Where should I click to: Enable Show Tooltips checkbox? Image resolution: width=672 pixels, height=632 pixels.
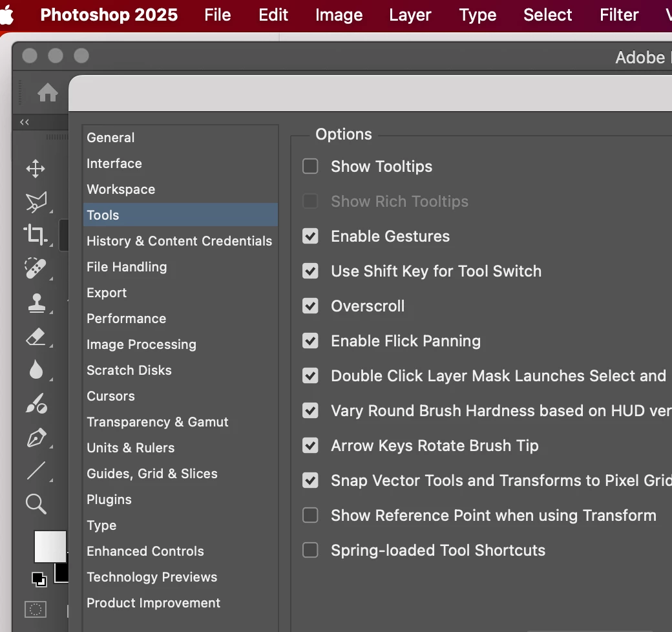click(x=310, y=166)
